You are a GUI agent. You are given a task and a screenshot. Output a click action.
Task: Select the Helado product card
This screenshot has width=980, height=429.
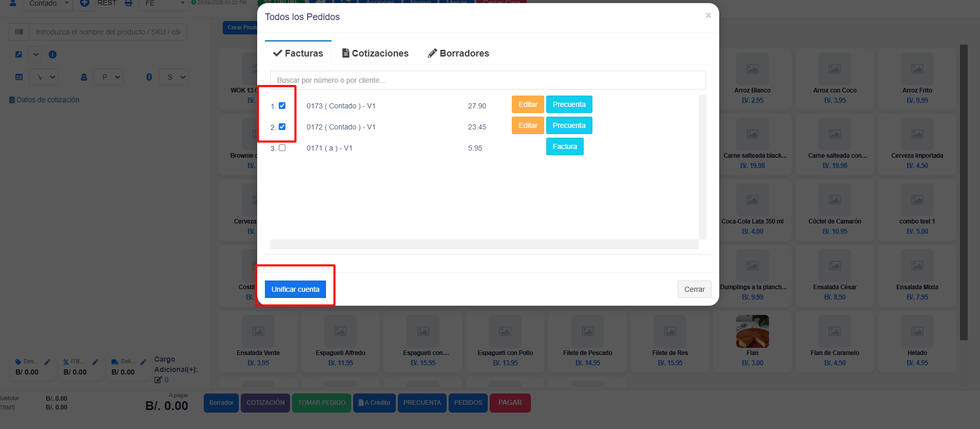tap(917, 341)
